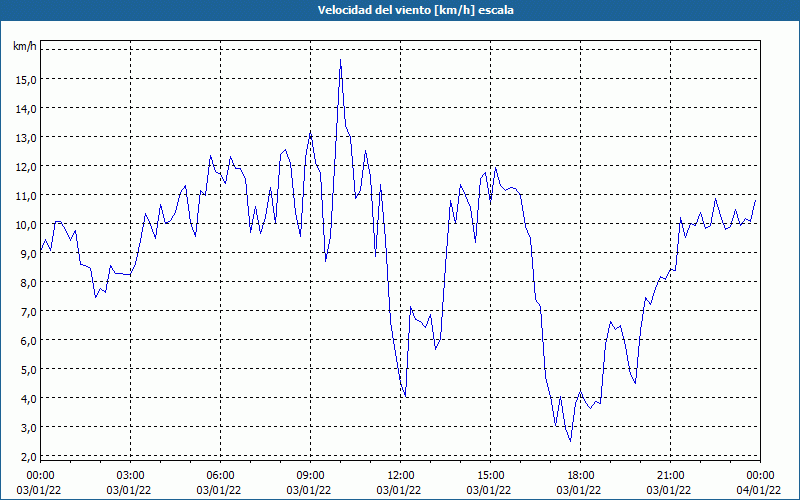This screenshot has height=500, width=800.
Task: Select the '14,0' y-axis tick label
Action: [x=26, y=109]
